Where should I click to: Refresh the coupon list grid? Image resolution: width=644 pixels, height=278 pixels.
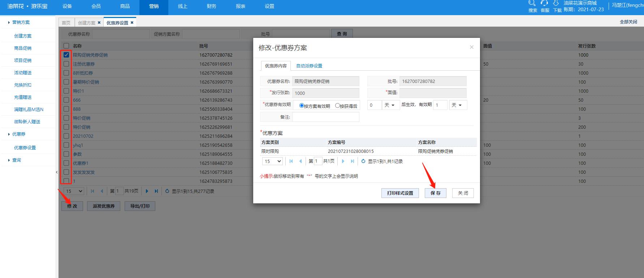coord(167,191)
